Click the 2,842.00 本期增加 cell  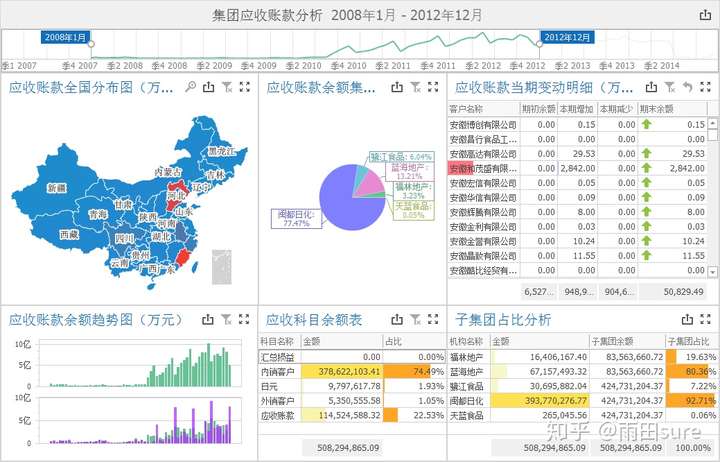click(x=577, y=169)
